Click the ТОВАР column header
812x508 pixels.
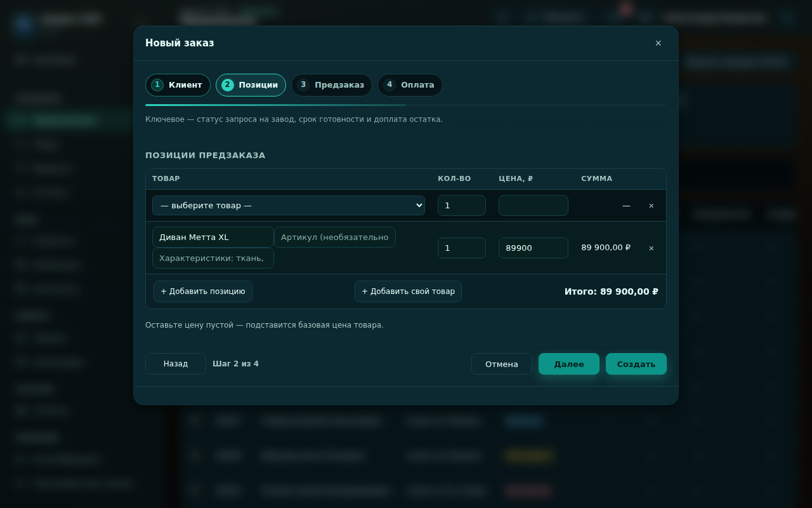pos(166,179)
